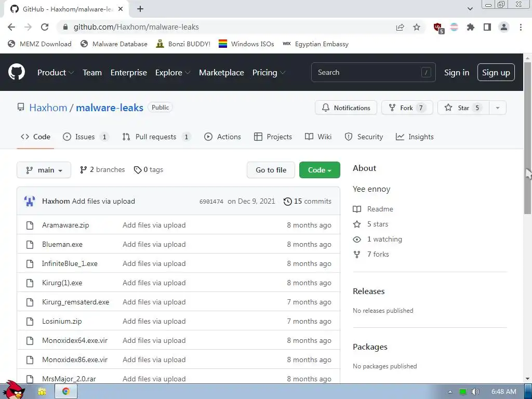Image resolution: width=532 pixels, height=399 pixels.
Task: Open a new browser tab
Action: (x=140, y=9)
